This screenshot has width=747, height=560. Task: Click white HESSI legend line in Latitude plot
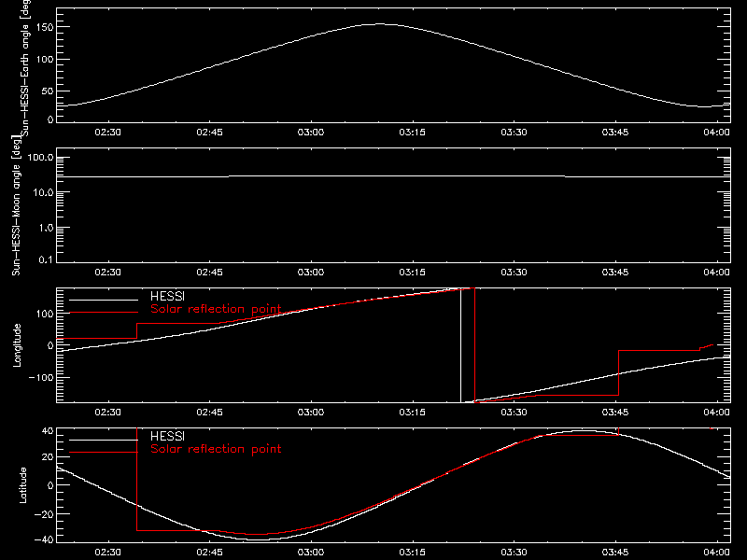click(104, 440)
